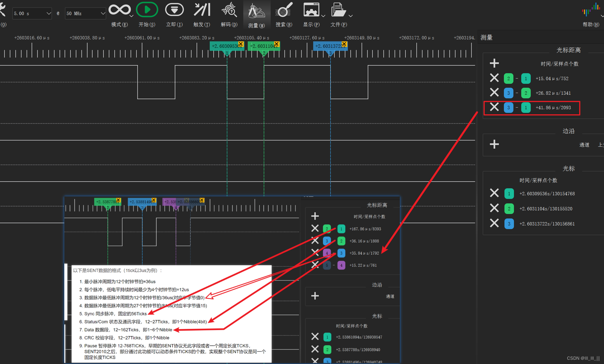Click the Instant (立即) capture icon
This screenshot has height=364, width=604.
click(x=174, y=10)
